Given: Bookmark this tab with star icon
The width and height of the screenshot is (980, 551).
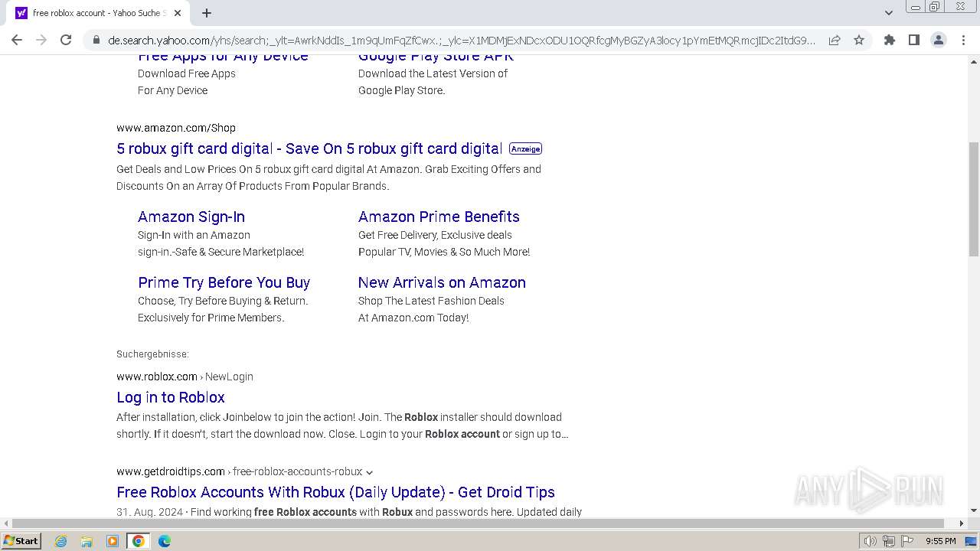Looking at the screenshot, I should (859, 40).
